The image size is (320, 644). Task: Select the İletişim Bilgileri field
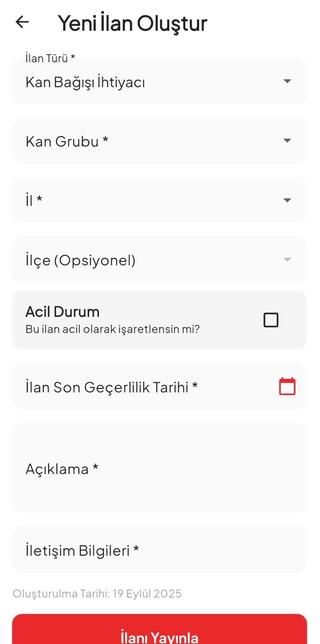coord(160,550)
